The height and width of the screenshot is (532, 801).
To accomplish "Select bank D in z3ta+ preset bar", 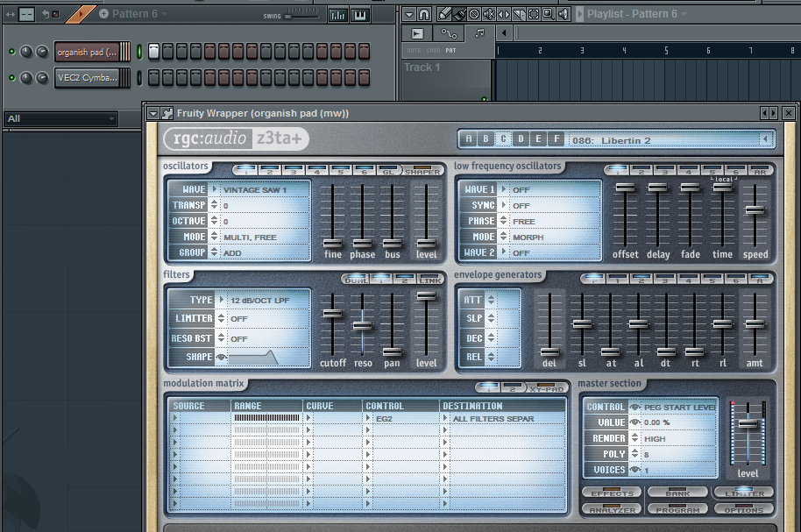I will click(521, 138).
